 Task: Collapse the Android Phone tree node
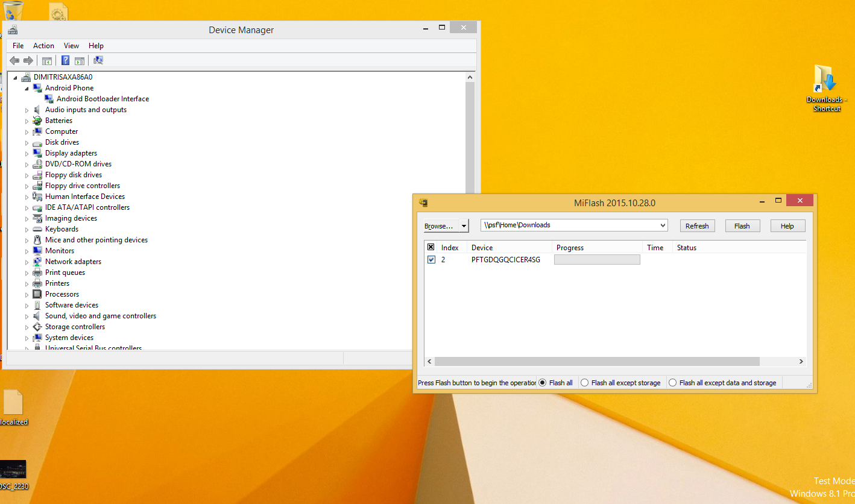[x=27, y=89]
